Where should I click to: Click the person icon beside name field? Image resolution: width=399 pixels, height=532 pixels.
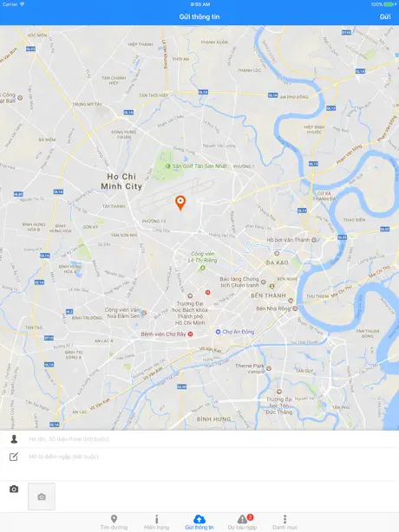point(14,439)
